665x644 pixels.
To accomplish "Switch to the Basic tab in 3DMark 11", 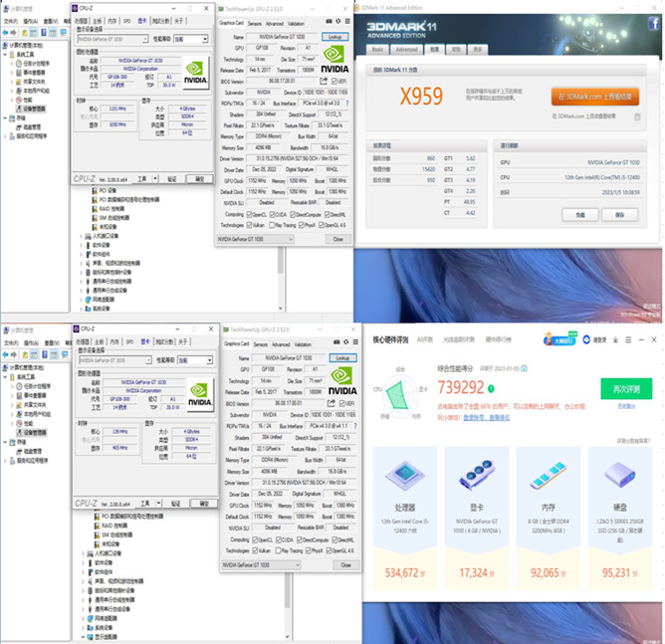I will pos(377,50).
